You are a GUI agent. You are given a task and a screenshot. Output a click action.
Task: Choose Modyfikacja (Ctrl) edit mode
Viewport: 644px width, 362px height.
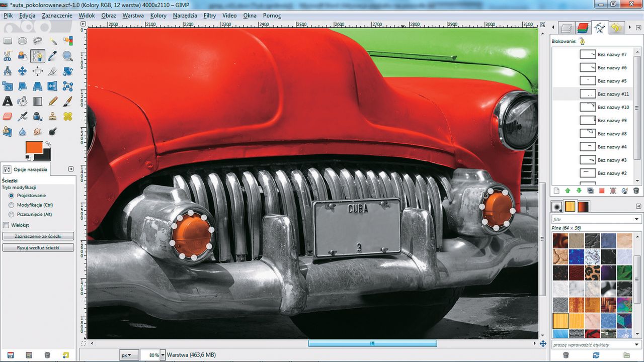(x=31, y=205)
